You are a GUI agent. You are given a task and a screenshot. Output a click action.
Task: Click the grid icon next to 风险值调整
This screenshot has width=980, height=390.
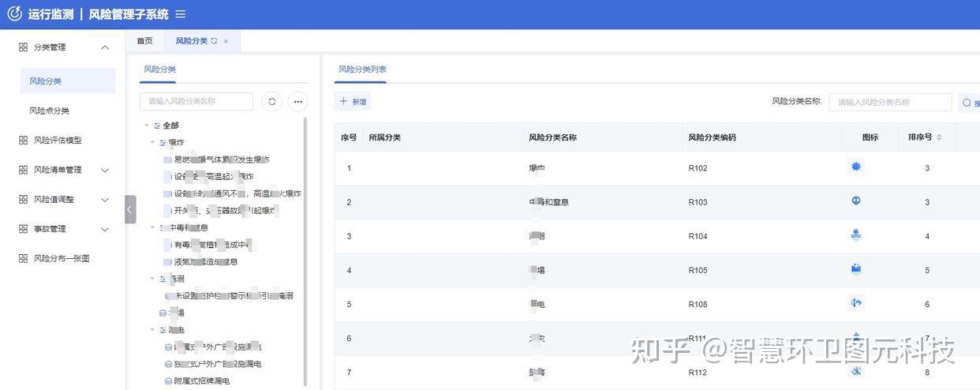coord(23,199)
